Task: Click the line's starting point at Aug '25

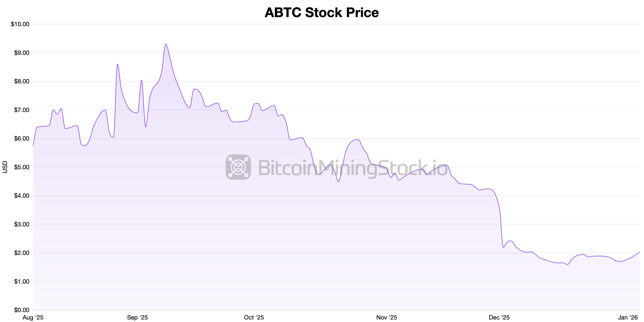Action: [33, 145]
